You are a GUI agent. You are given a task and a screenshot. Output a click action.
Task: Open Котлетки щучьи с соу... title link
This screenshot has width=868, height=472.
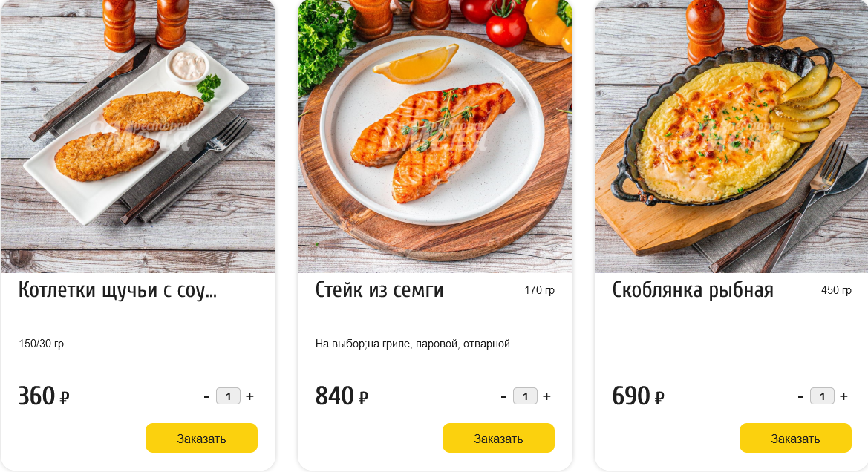(x=118, y=290)
